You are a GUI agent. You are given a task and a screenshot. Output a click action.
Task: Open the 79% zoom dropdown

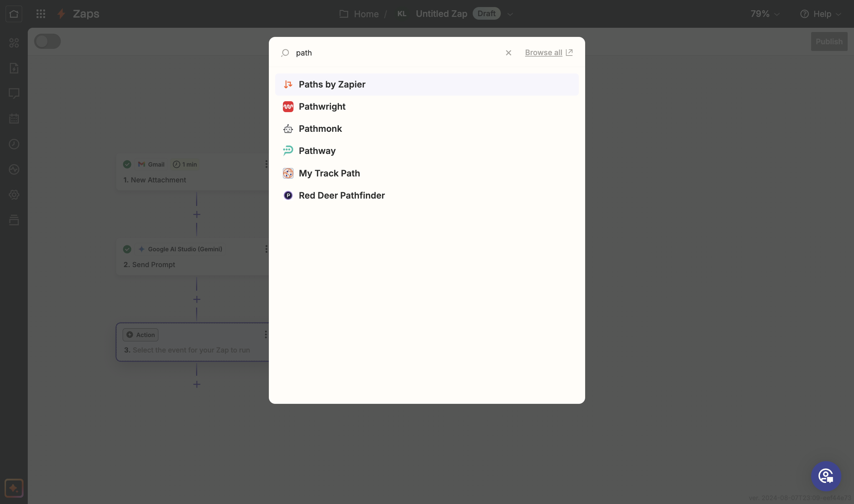pyautogui.click(x=765, y=14)
